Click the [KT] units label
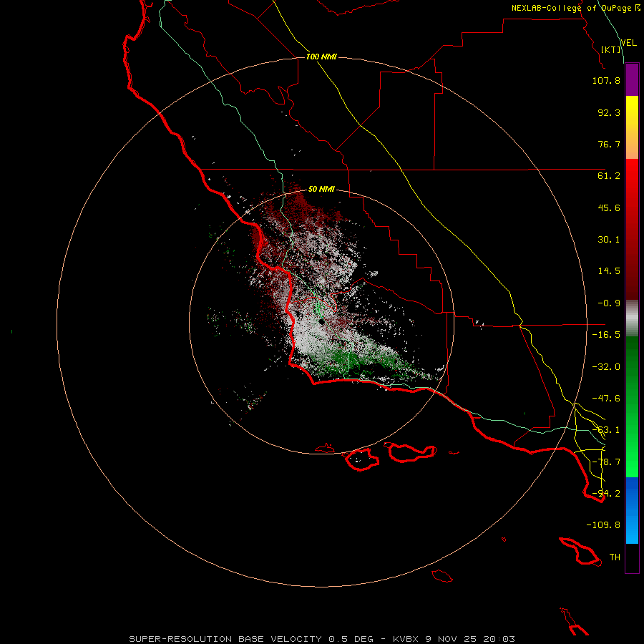The image size is (644, 644). coord(611,49)
